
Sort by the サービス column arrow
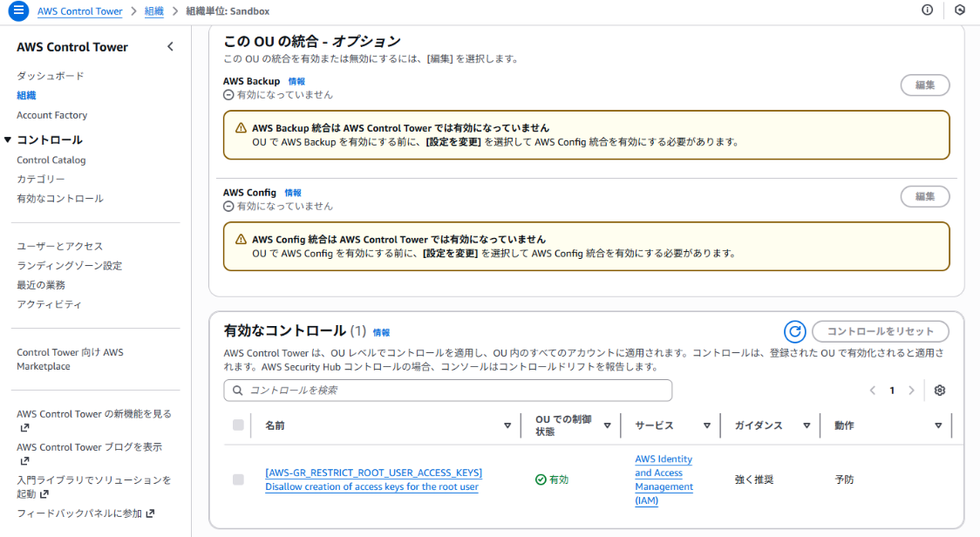(706, 426)
